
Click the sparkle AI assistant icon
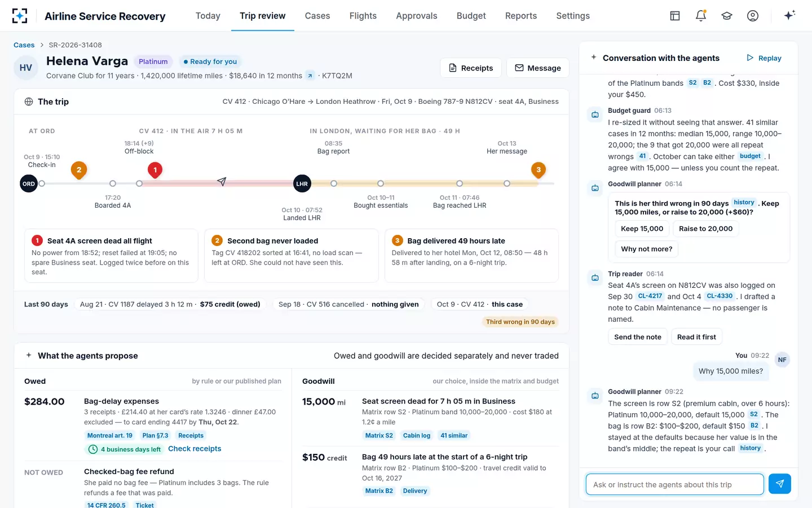789,15
